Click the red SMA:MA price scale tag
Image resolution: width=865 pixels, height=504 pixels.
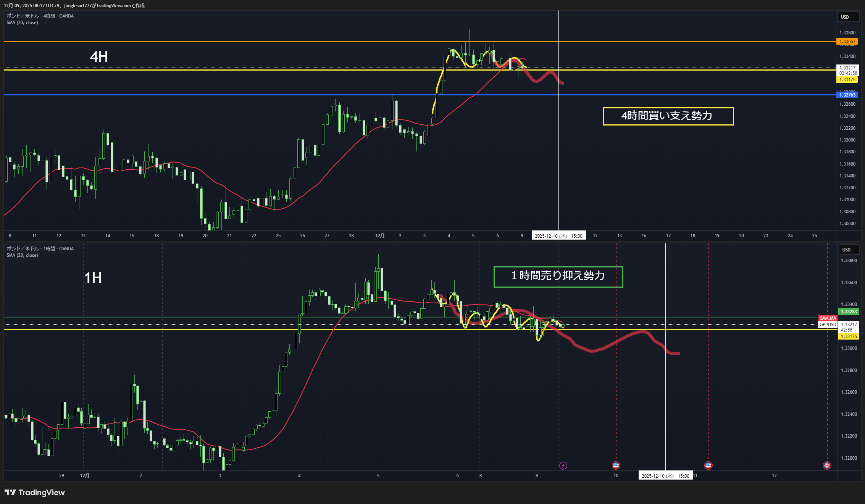point(828,318)
